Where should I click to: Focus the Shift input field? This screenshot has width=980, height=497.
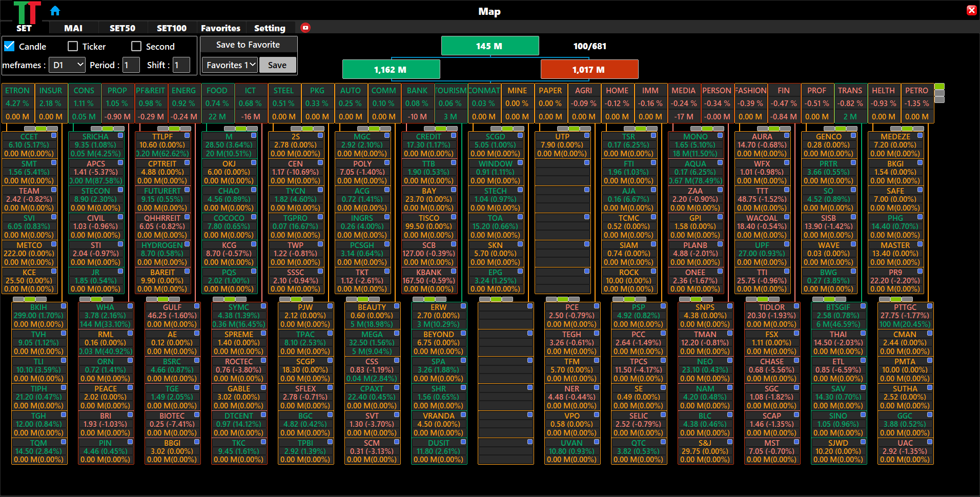coord(181,65)
